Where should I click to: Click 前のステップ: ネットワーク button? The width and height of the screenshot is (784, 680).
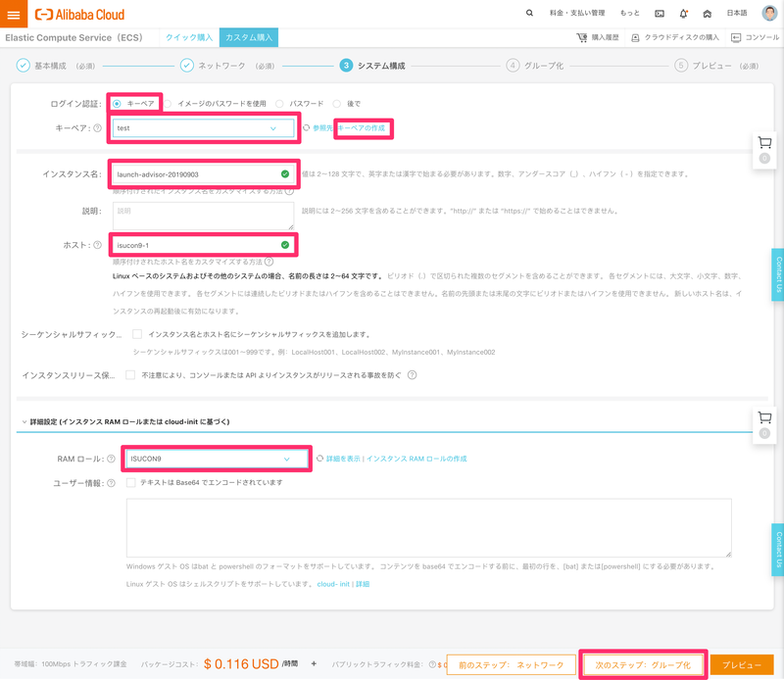(511, 665)
